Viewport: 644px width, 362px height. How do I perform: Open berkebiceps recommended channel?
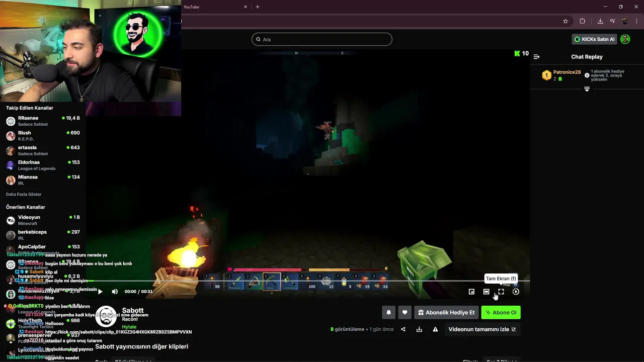(43, 235)
